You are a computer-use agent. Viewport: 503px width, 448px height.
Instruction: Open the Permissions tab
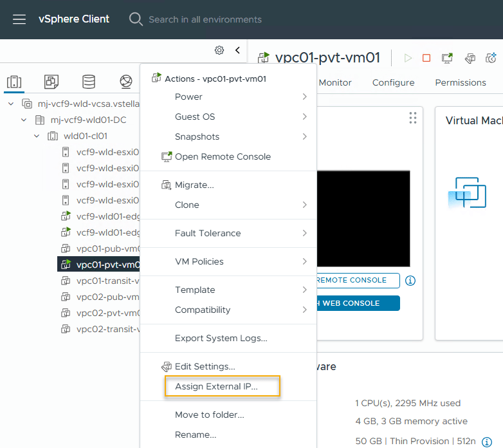461,82
